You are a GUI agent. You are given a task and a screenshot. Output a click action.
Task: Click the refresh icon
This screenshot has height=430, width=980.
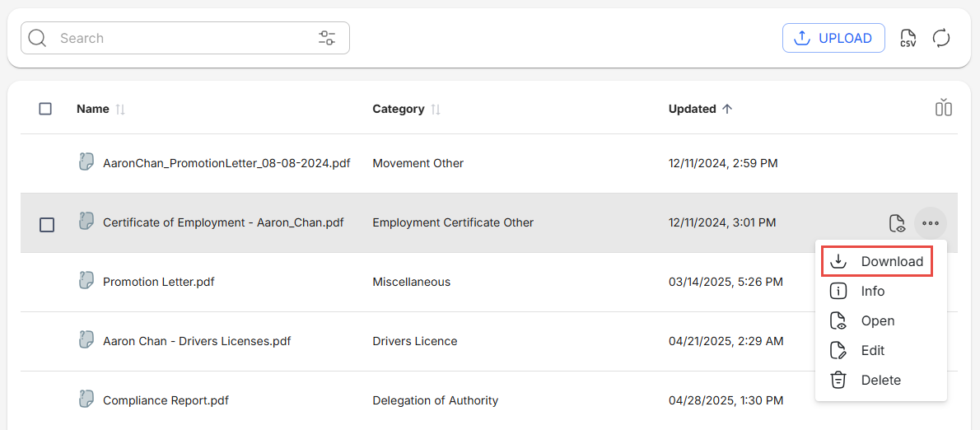(x=941, y=38)
